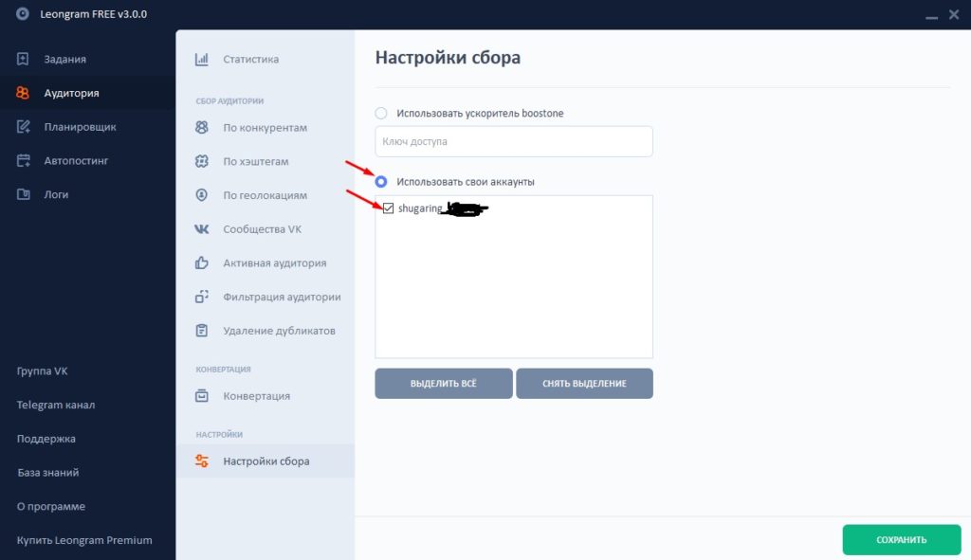Open По хэштегам audience collection
This screenshot has width=971, height=560.
[x=266, y=161]
